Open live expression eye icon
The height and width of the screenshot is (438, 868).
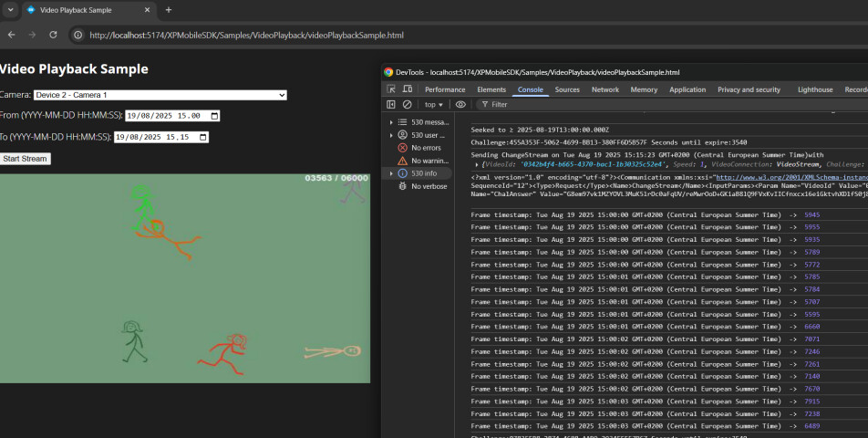460,104
